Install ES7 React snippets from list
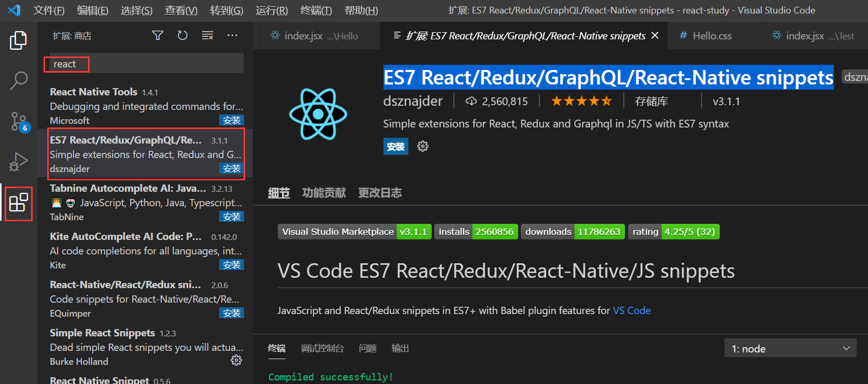 point(232,168)
